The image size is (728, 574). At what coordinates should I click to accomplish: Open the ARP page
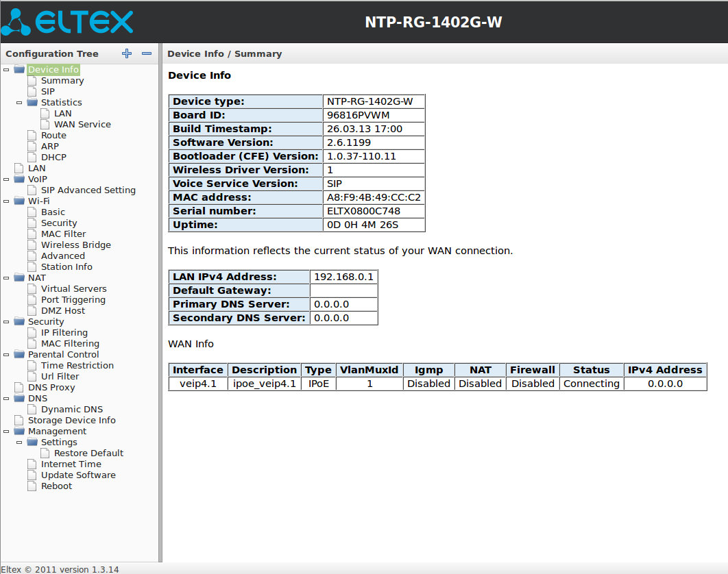point(49,146)
